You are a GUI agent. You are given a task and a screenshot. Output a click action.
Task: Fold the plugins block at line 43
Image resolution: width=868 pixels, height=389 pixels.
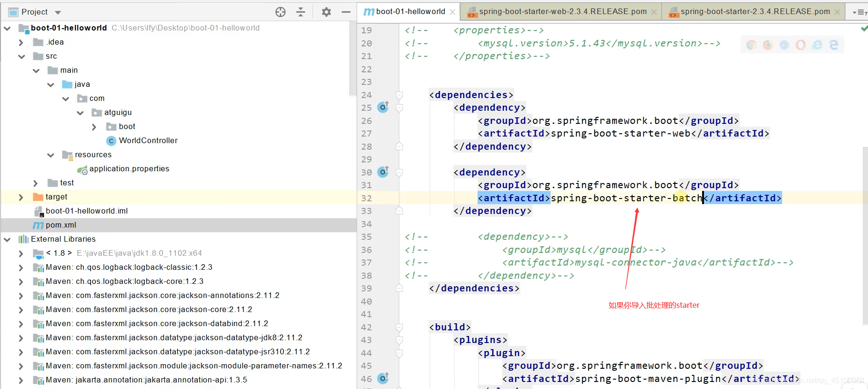point(399,340)
